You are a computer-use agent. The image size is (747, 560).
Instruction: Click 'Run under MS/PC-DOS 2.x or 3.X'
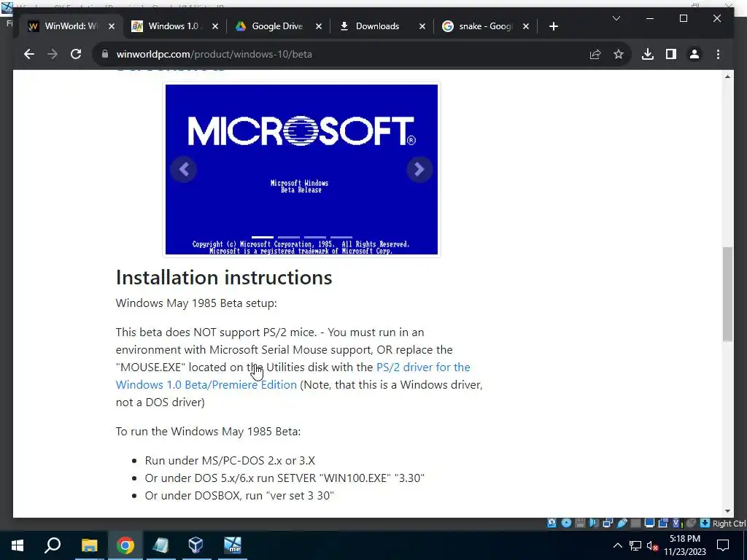230,461
